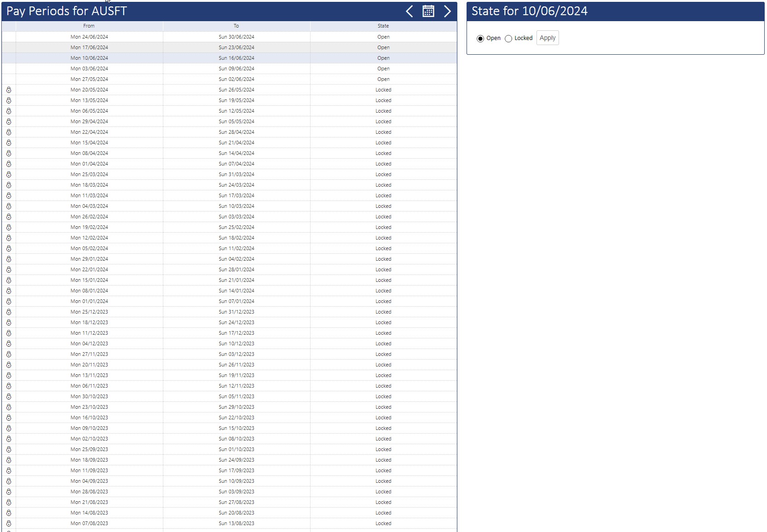Click lock icon for Mon 25/12/2023 row
The width and height of the screenshot is (767, 532).
coord(9,312)
